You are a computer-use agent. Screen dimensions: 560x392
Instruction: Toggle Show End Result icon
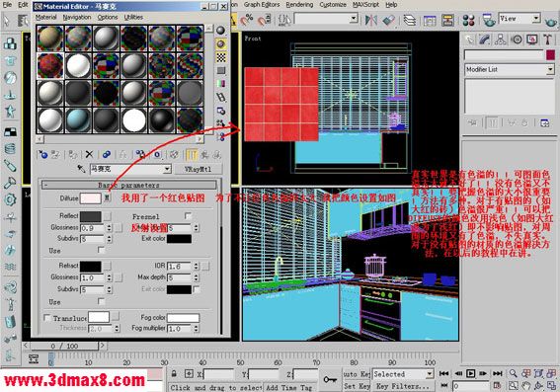(192, 155)
